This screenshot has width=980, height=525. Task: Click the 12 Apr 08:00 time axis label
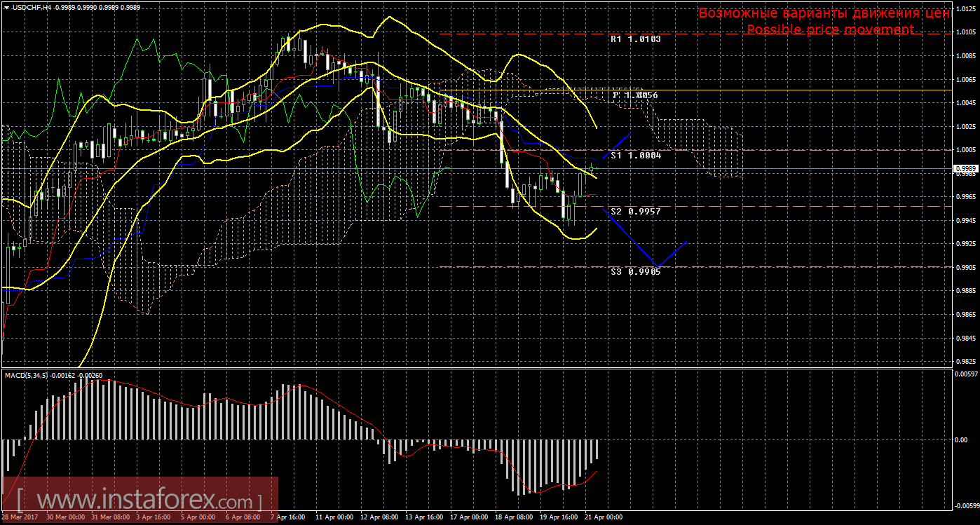point(379,517)
